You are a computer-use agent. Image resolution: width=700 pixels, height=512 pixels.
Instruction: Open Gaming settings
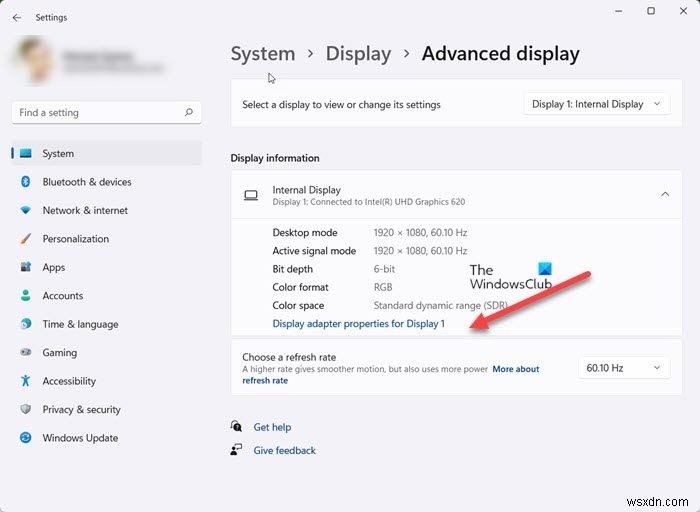tap(106, 352)
